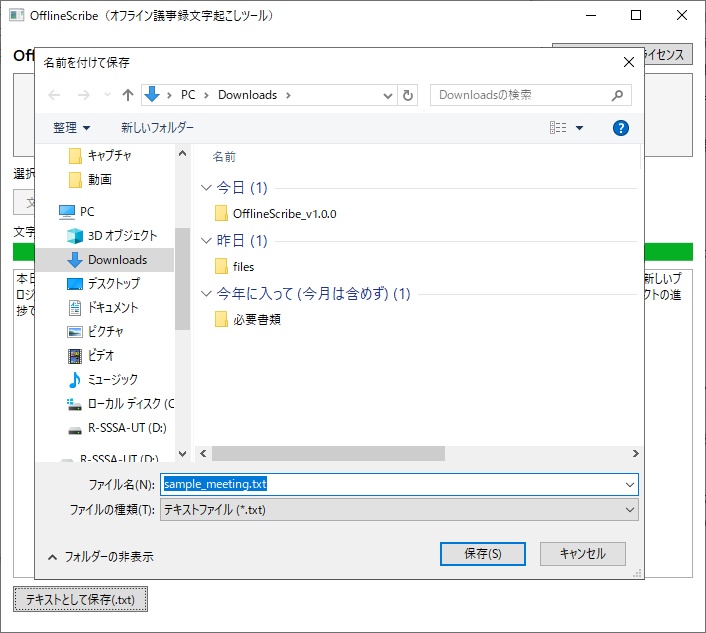Click the PC computer icon
Image resolution: width=706 pixels, height=633 pixels.
[x=67, y=212]
